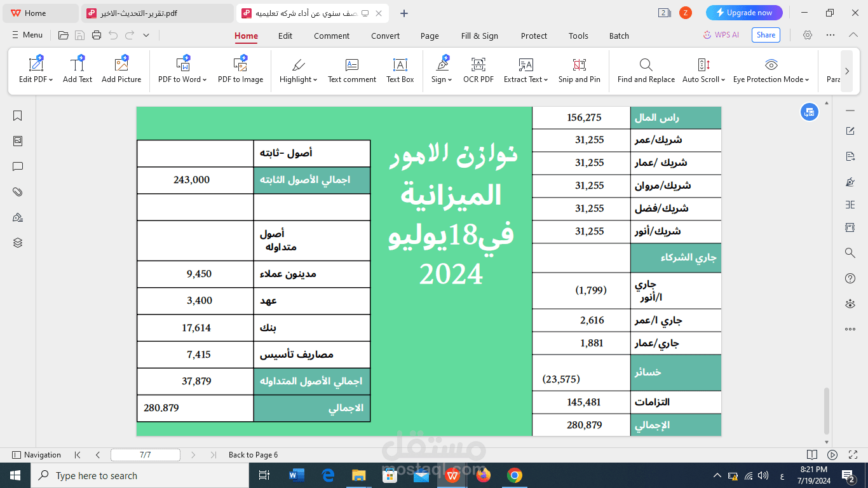Click the blue floating convert button
This screenshot has height=488, width=868.
(809, 112)
